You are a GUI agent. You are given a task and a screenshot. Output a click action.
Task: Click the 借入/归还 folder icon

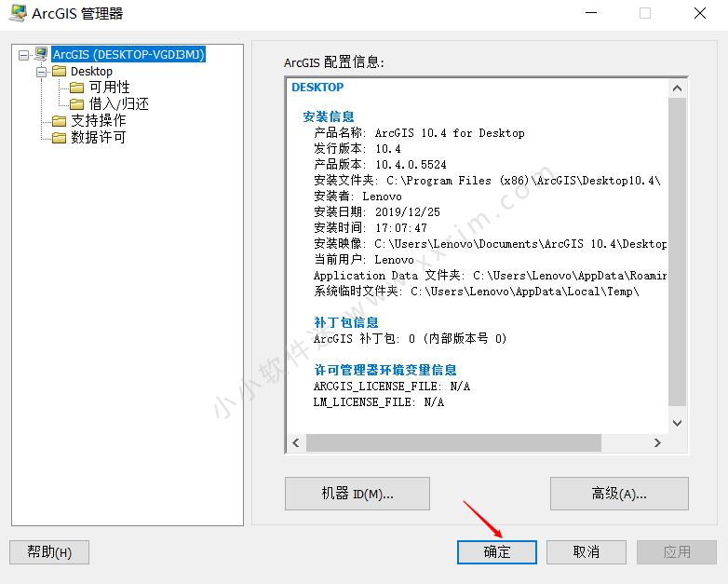[76, 104]
